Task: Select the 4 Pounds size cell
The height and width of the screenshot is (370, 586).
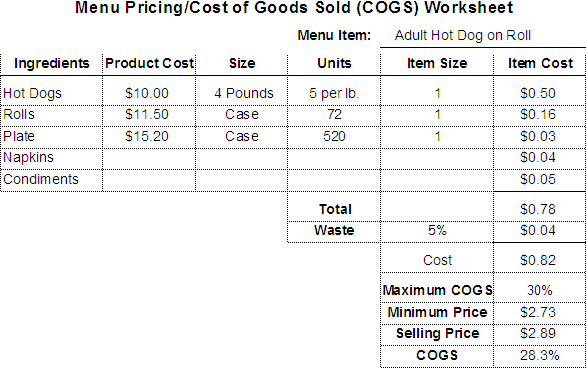Action: (241, 91)
